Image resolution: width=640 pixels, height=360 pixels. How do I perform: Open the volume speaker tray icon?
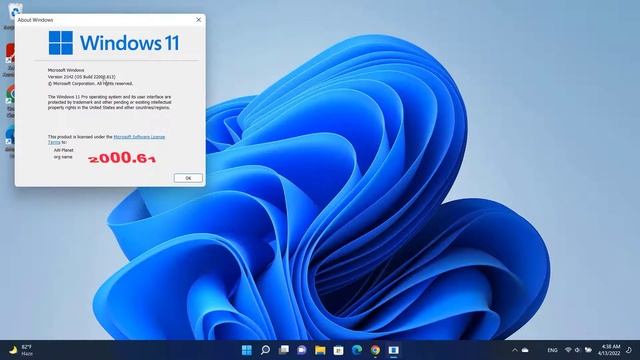(x=577, y=350)
